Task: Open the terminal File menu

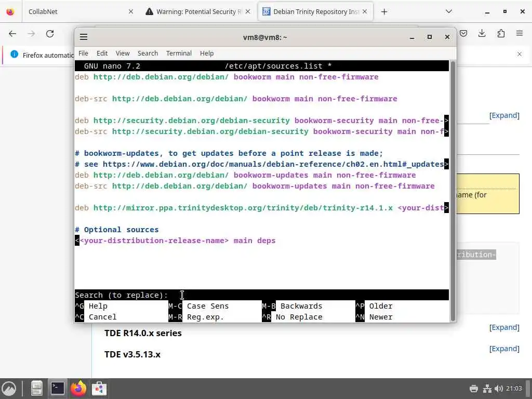Action: 83,54
